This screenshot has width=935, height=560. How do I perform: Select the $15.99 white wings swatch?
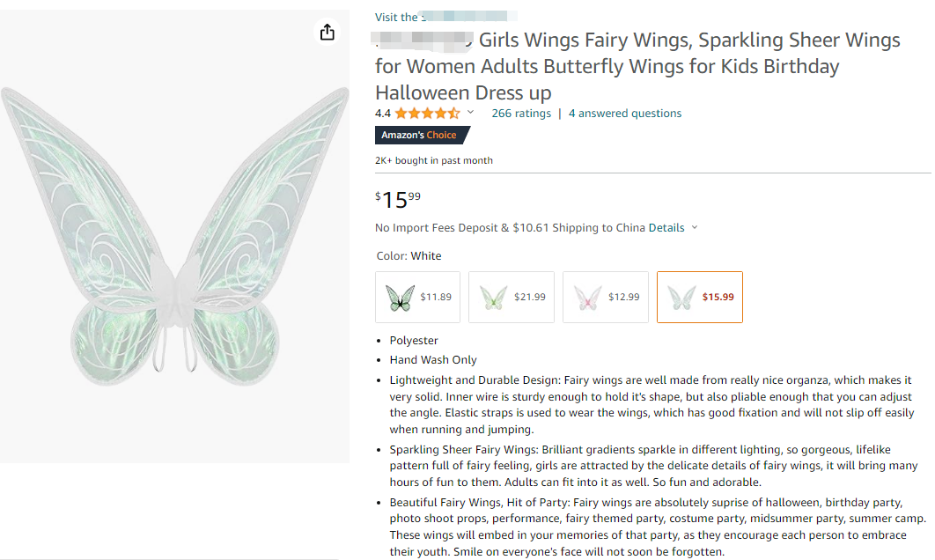(699, 298)
